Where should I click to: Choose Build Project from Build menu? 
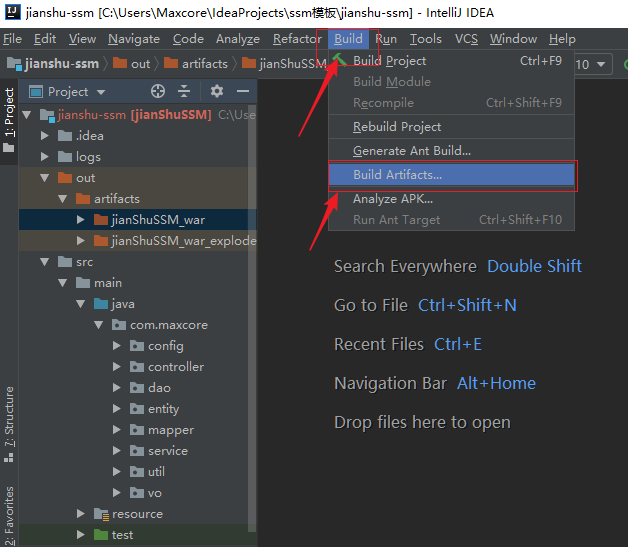click(x=451, y=61)
